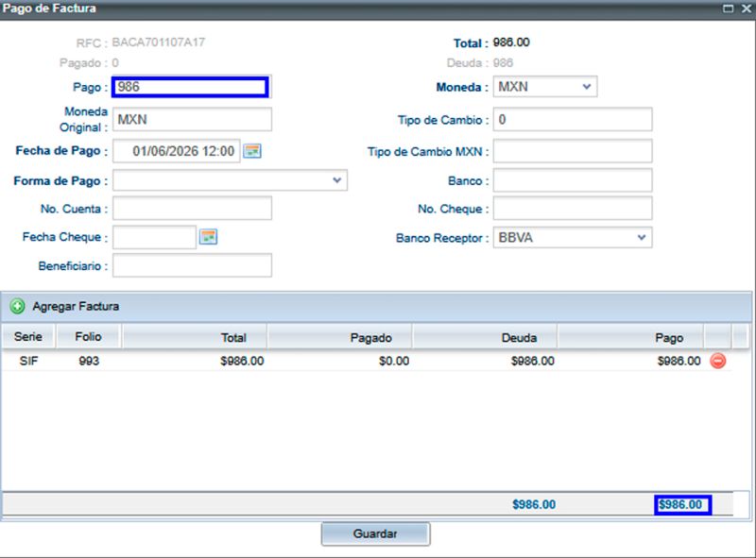Click the green Agregar Factura plus icon
This screenshot has height=558, width=756.
[17, 306]
